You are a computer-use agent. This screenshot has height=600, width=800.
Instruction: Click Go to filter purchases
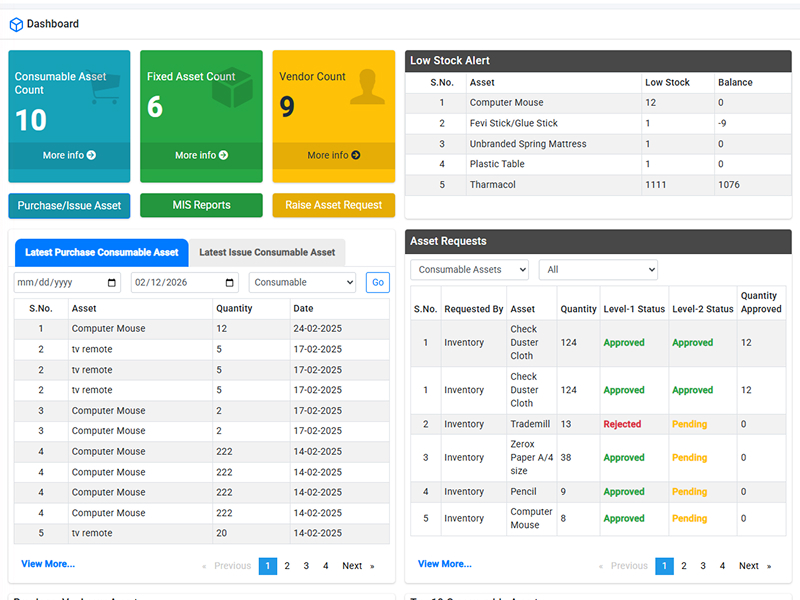[378, 283]
